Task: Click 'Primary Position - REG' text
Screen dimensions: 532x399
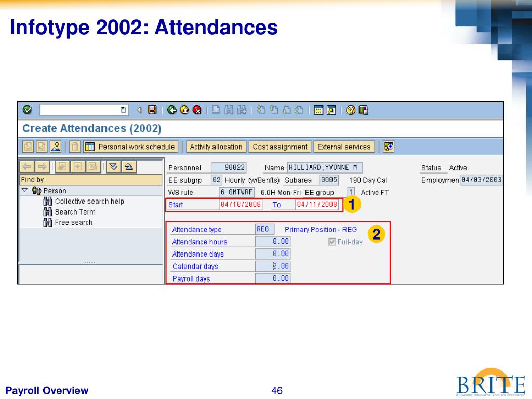Action: 321,229
